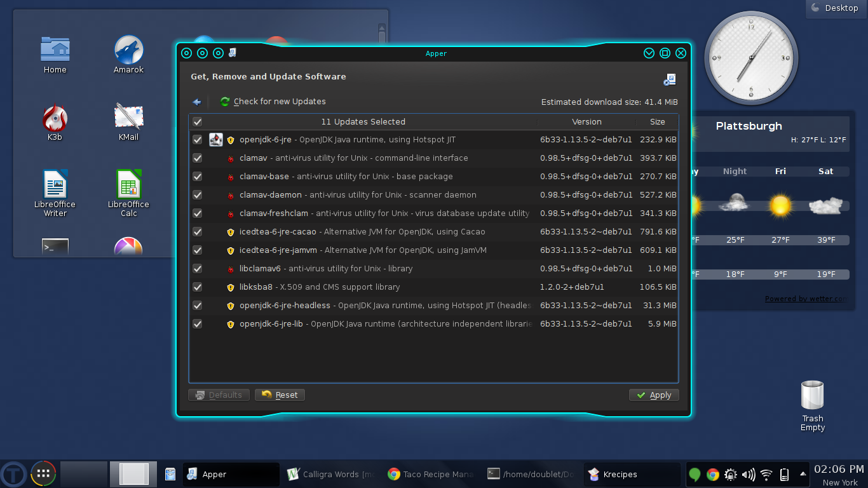Click the 11 Updates Selected column header

363,122
